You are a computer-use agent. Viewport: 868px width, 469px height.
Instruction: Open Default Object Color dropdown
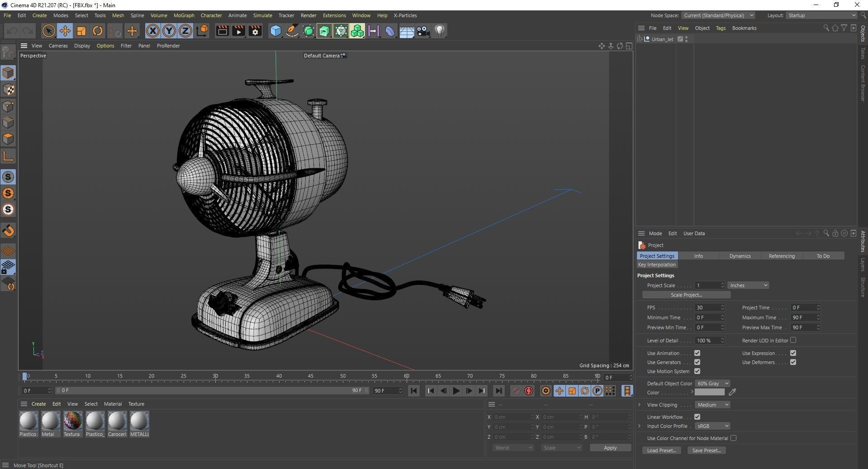tap(712, 384)
